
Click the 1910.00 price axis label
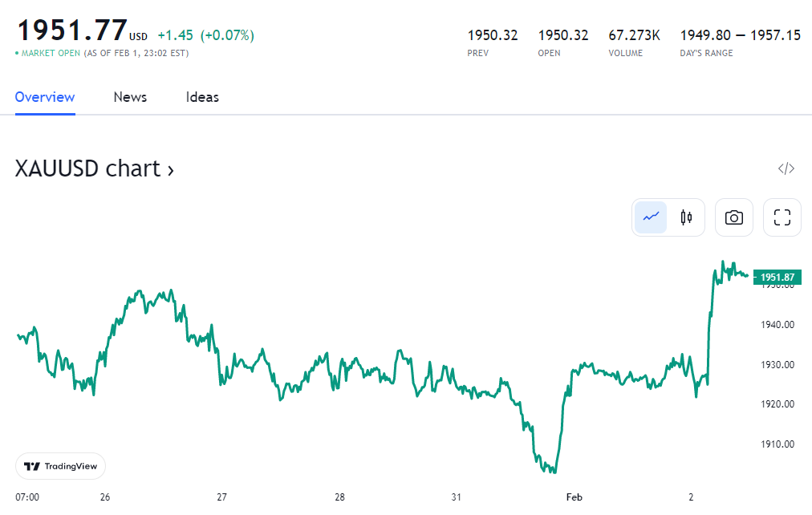777,444
